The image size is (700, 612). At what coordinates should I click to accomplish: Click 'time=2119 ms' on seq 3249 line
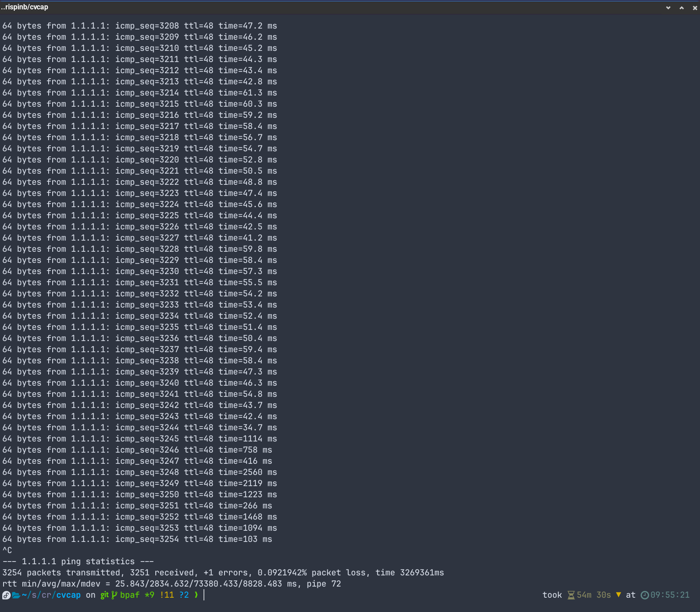(x=248, y=483)
